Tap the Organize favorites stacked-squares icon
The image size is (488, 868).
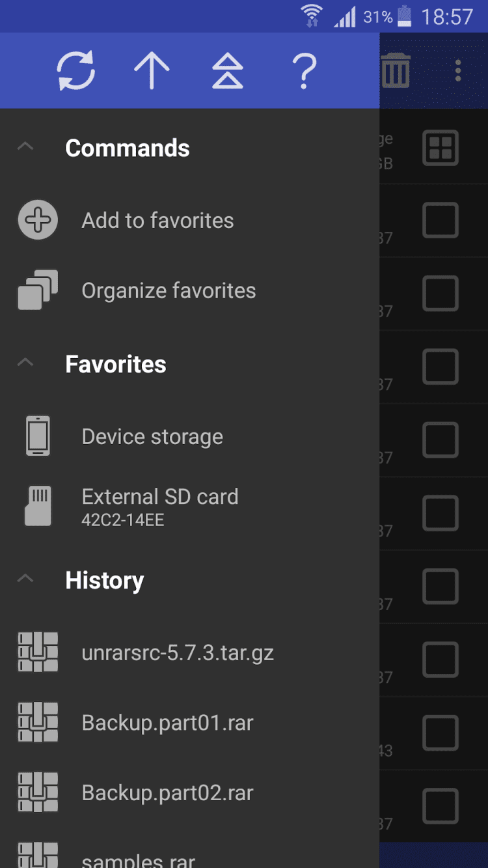(38, 290)
